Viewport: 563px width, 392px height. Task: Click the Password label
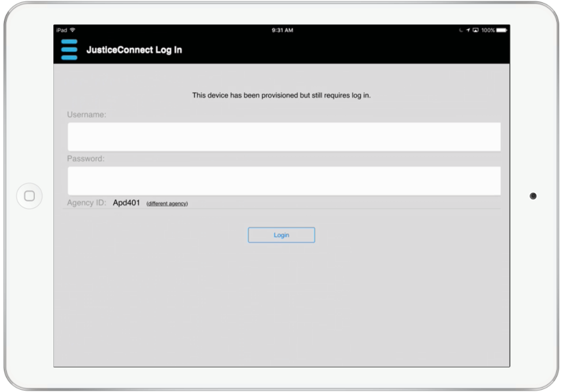point(86,158)
